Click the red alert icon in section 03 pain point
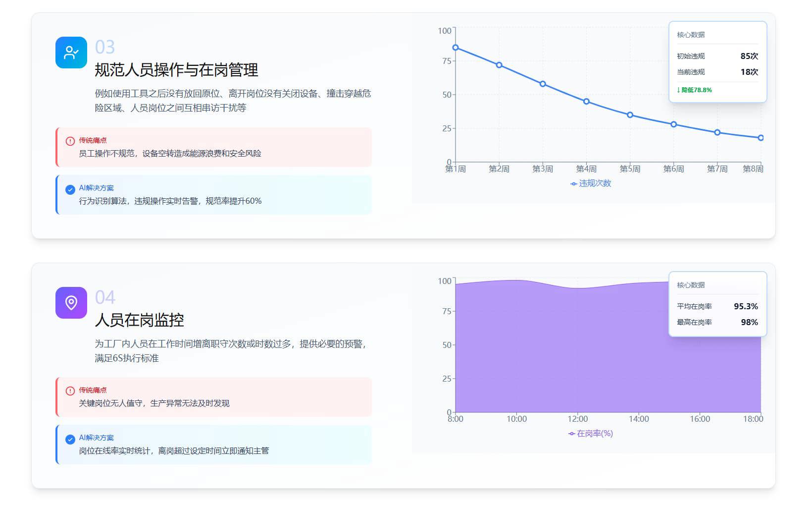The height and width of the screenshot is (505, 812). tap(70, 141)
